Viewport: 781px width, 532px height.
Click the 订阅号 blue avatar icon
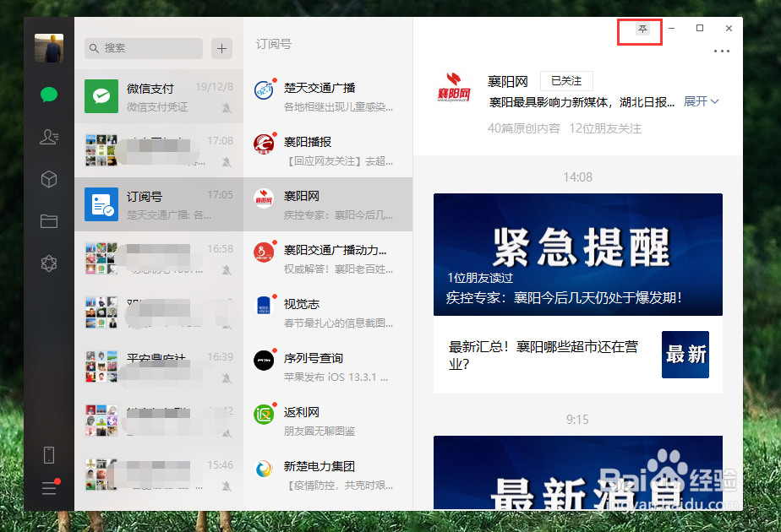pos(101,204)
